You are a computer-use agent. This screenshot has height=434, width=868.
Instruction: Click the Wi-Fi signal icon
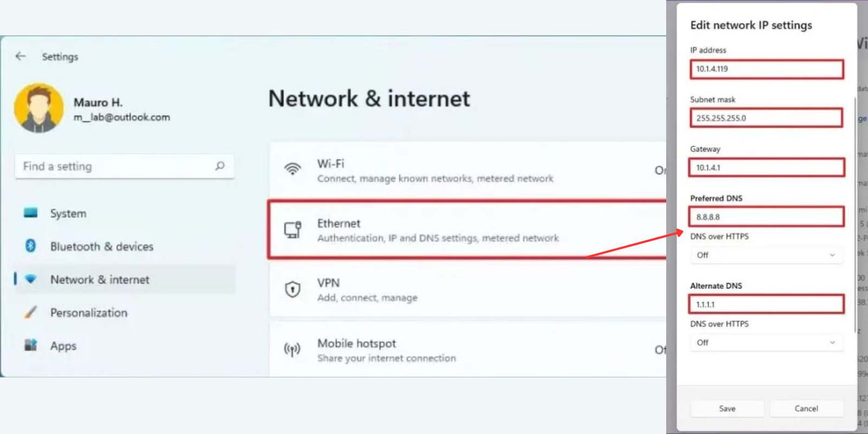(x=293, y=169)
